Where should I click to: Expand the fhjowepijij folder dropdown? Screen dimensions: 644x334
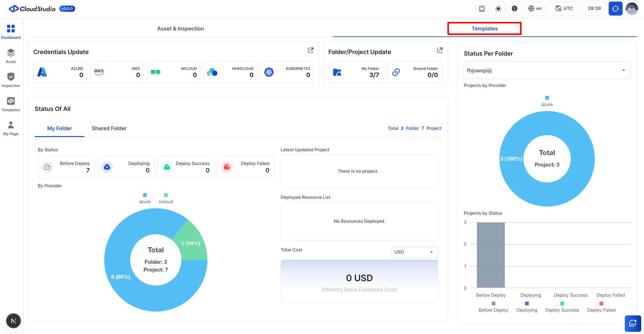tap(547, 71)
